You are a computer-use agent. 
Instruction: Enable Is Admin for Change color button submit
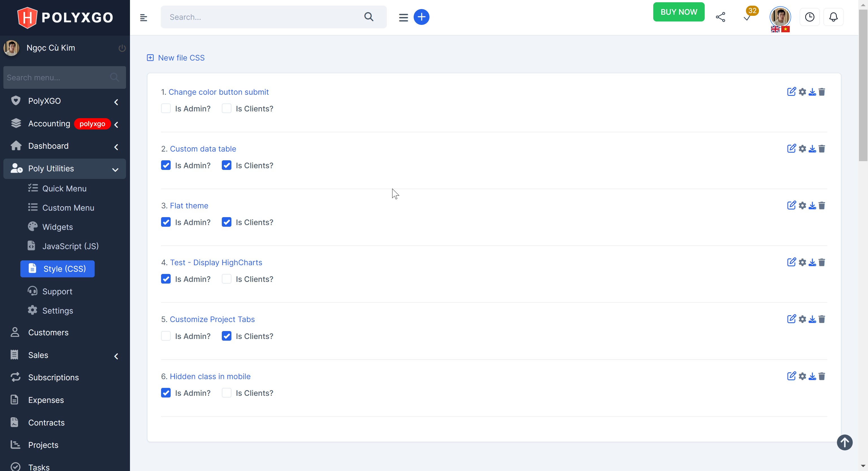coord(166,109)
